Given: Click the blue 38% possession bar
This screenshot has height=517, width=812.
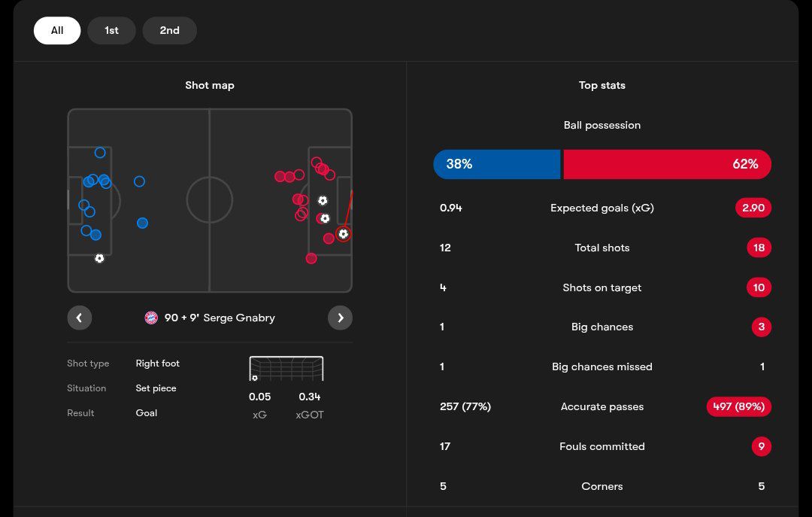Looking at the screenshot, I should coord(497,164).
